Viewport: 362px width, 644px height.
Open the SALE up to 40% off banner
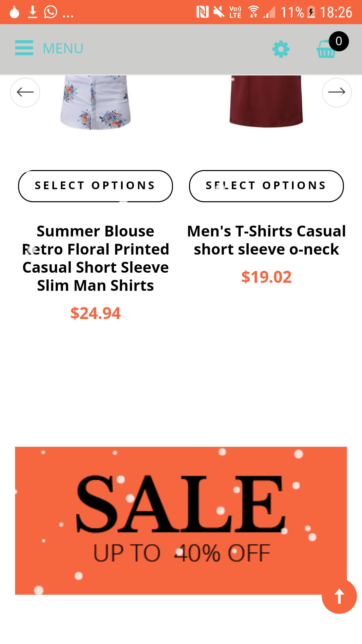(x=181, y=520)
